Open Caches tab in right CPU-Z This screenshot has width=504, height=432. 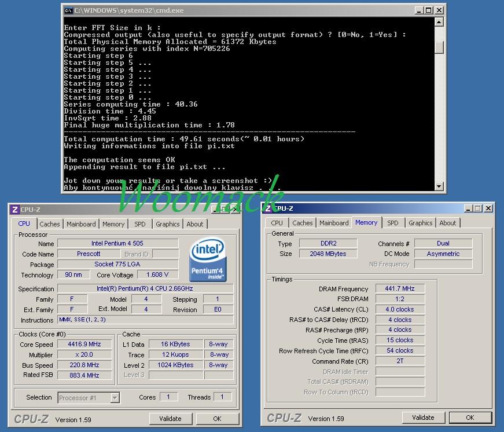302,223
